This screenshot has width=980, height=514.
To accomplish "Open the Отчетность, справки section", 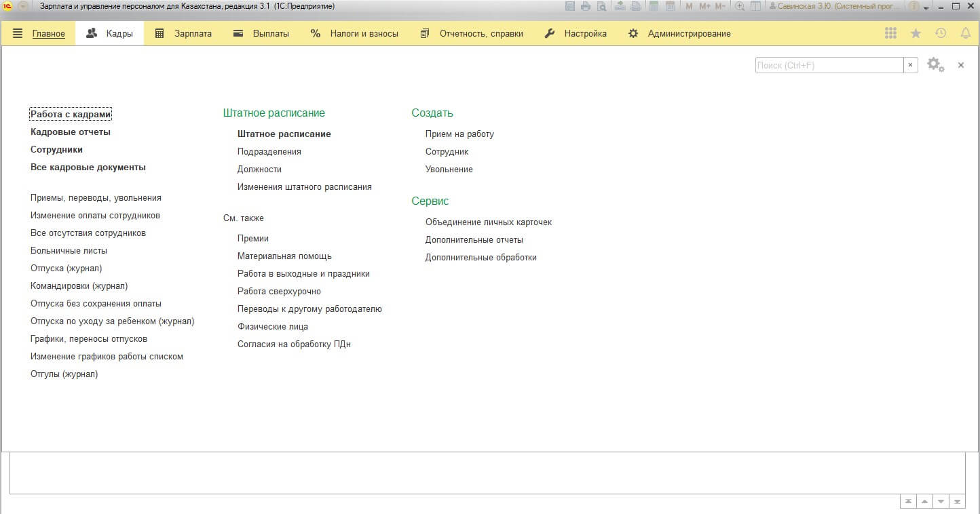I will (471, 33).
